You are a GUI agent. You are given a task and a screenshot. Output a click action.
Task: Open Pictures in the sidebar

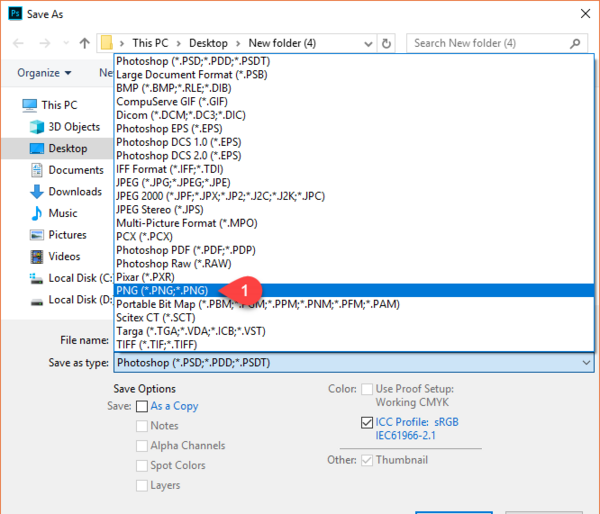(x=58, y=235)
